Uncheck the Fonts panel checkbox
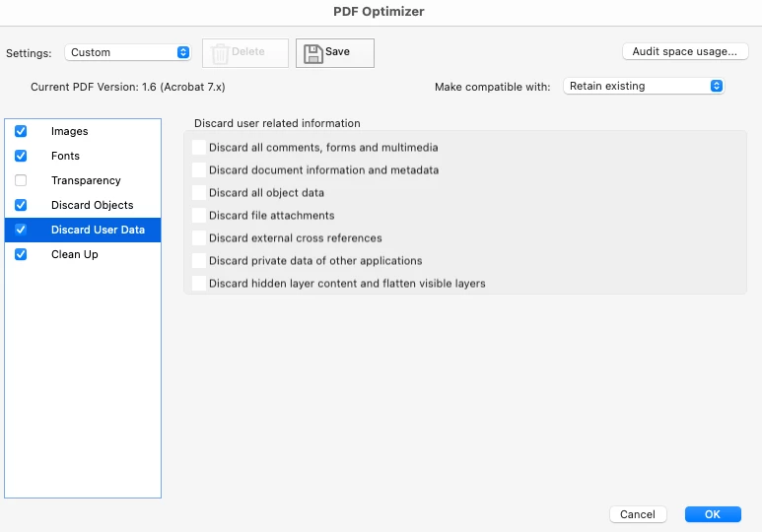The width and height of the screenshot is (762, 532). (21, 156)
